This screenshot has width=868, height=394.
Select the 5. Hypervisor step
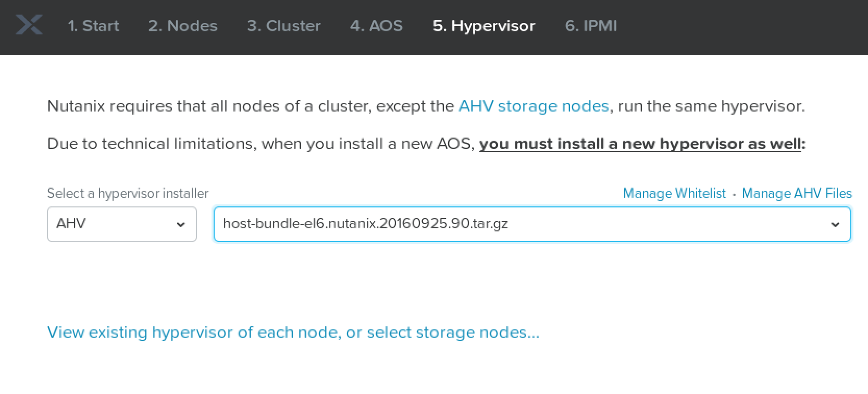[x=483, y=26]
